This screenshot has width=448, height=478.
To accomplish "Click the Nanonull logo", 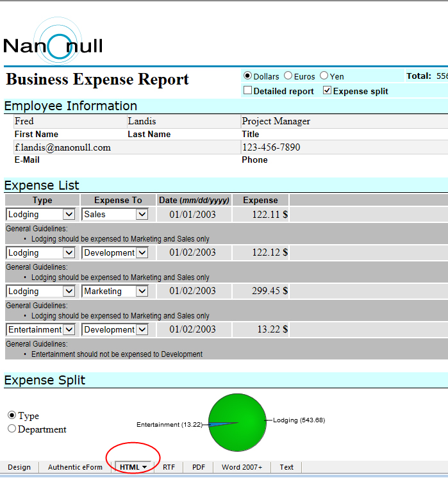I will (x=53, y=43).
